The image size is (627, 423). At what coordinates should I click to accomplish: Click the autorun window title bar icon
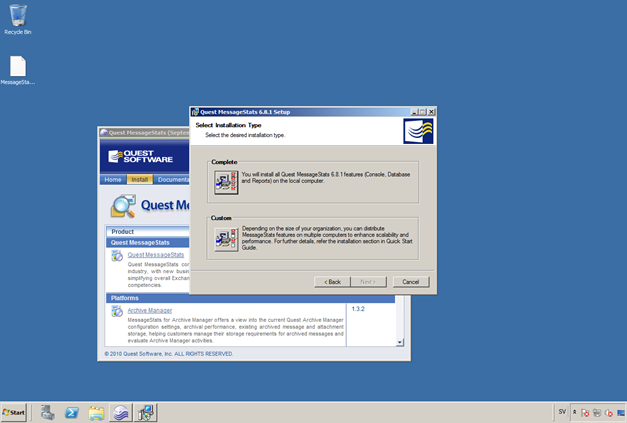pyautogui.click(x=104, y=132)
